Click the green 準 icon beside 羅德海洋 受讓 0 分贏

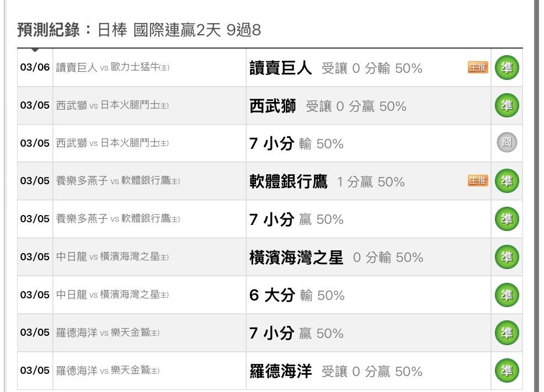(x=507, y=370)
